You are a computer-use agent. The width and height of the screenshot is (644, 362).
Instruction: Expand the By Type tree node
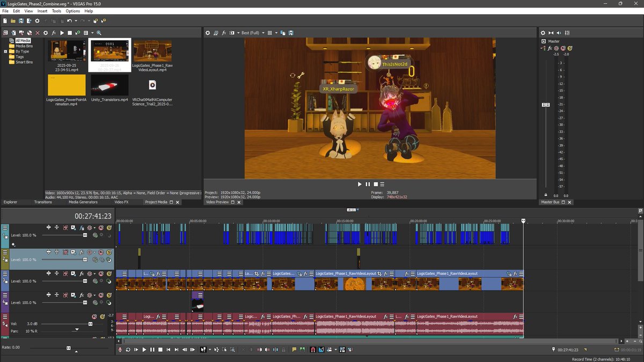coord(5,51)
